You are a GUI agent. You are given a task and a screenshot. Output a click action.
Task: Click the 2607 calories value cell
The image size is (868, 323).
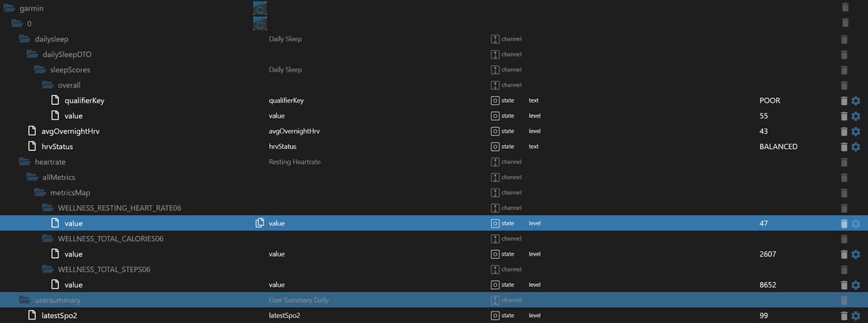coord(768,254)
